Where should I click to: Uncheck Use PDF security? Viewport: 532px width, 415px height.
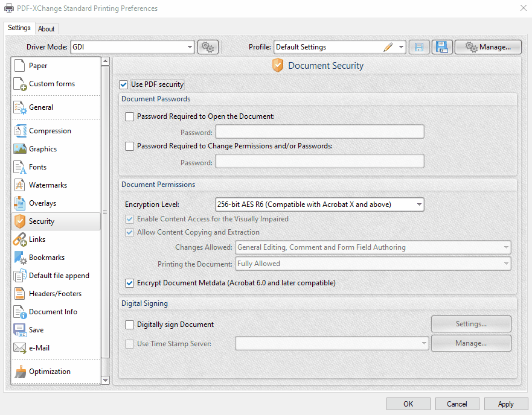point(124,84)
